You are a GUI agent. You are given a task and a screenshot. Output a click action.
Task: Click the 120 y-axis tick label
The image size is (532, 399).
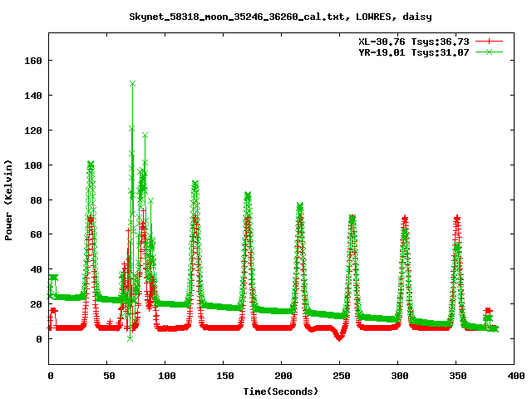[33, 131]
